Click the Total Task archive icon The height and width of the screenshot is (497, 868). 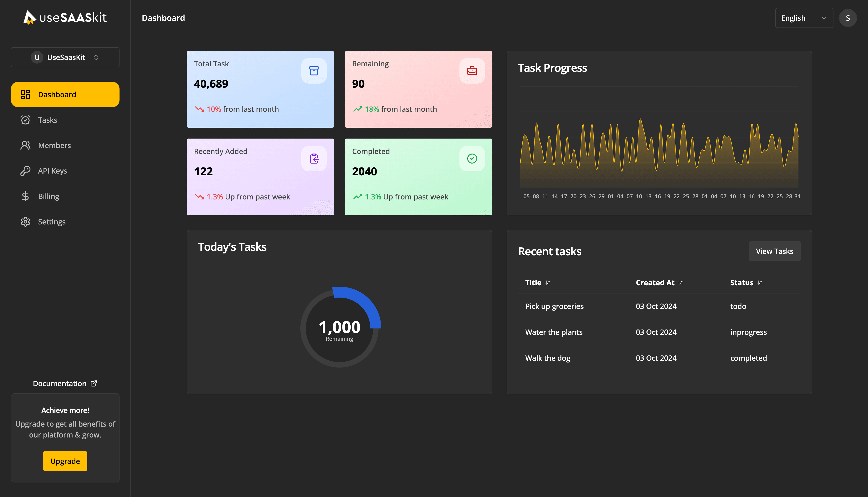pyautogui.click(x=314, y=70)
